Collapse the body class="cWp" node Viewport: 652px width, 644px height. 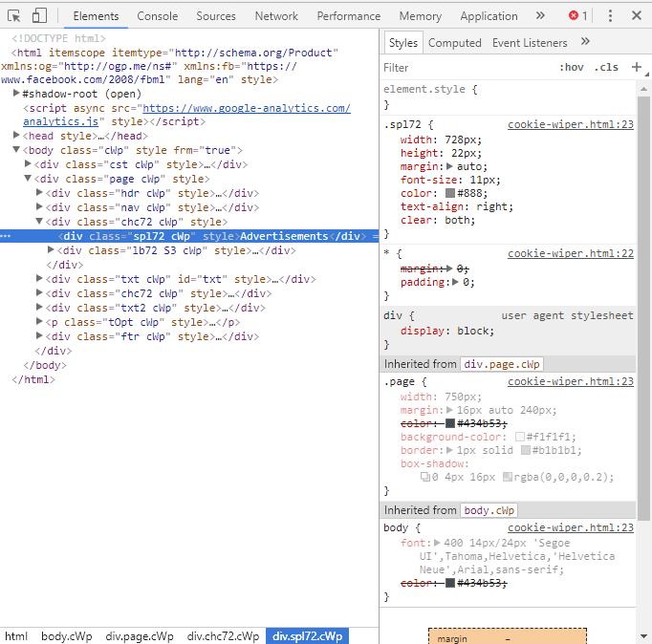point(16,149)
